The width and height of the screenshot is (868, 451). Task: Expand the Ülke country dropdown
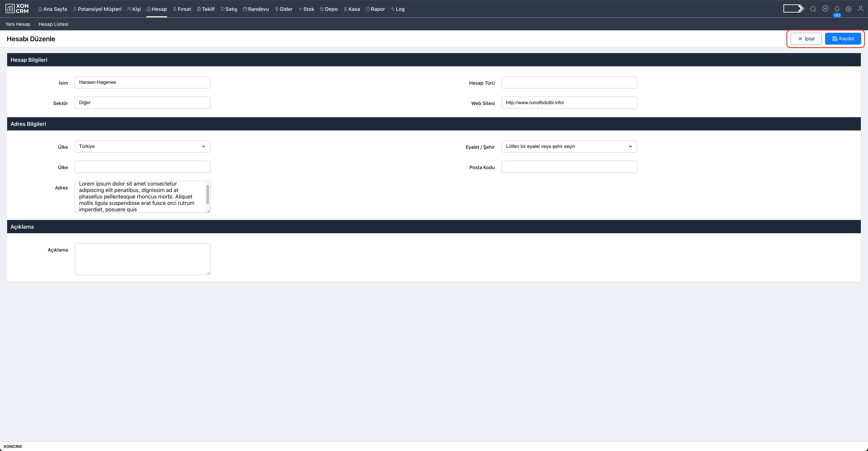coord(142,146)
